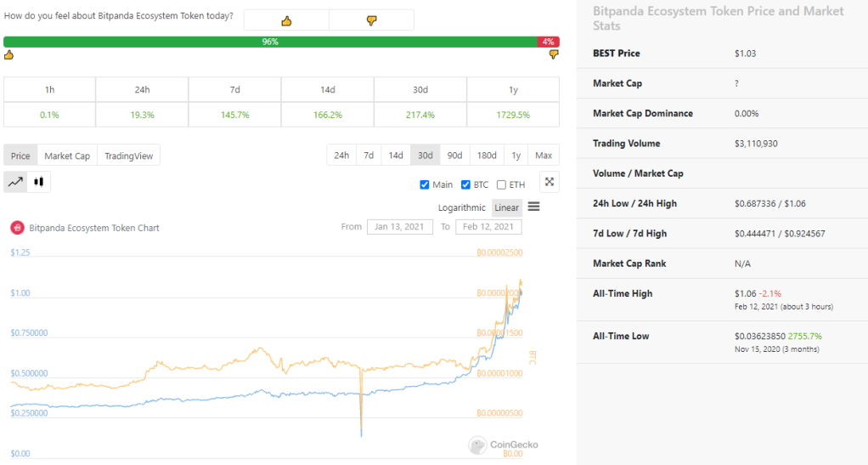868x465 pixels.
Task: Click the Bitpanda token logo icon
Action: pos(17,228)
